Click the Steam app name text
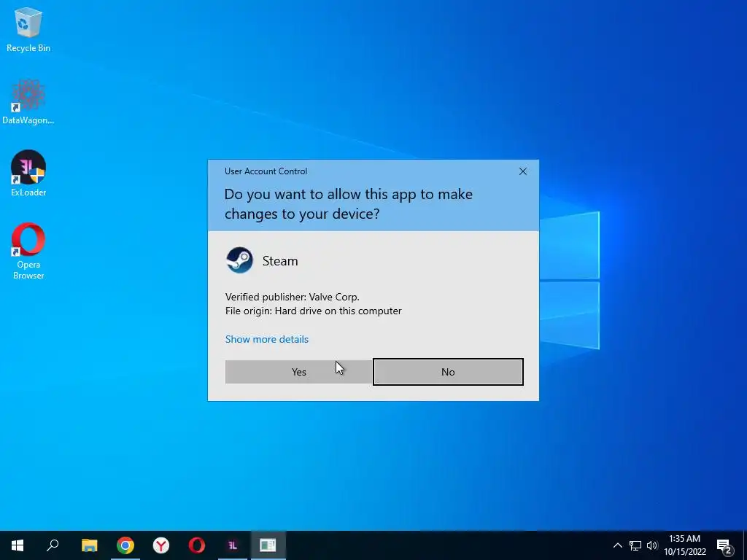The image size is (747, 560). 280,261
